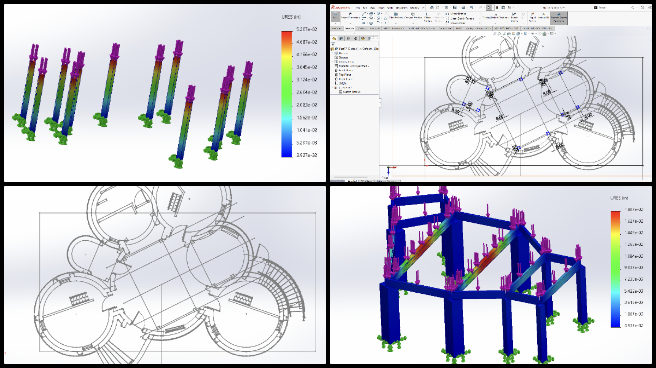Expand the Annotations node in tree
Screen dimensions: 656x368
tap(333, 62)
